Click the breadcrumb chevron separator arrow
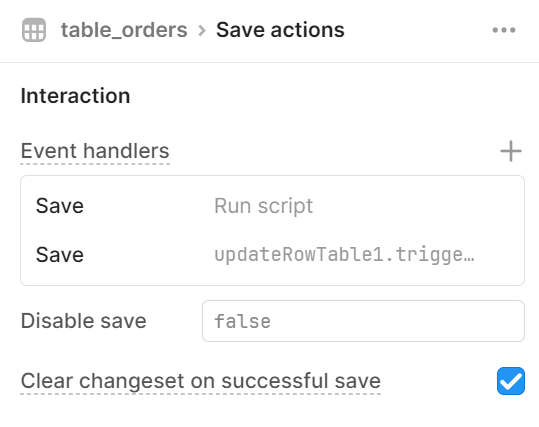539x427 pixels. [x=202, y=30]
